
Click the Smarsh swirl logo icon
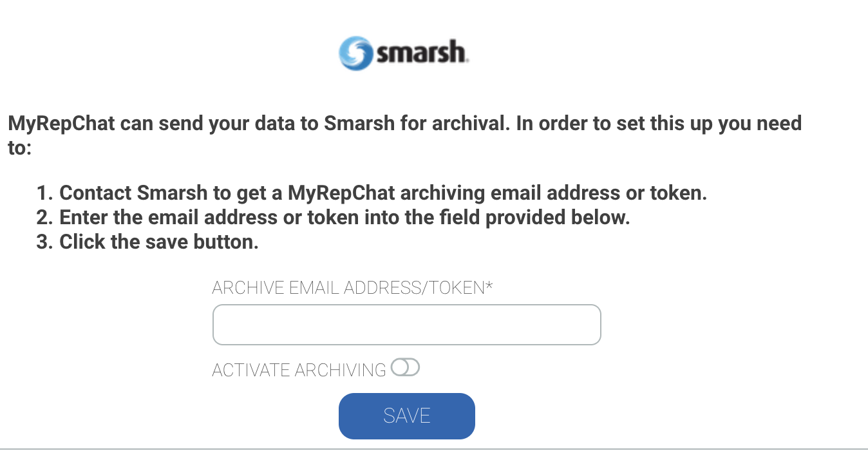[355, 53]
